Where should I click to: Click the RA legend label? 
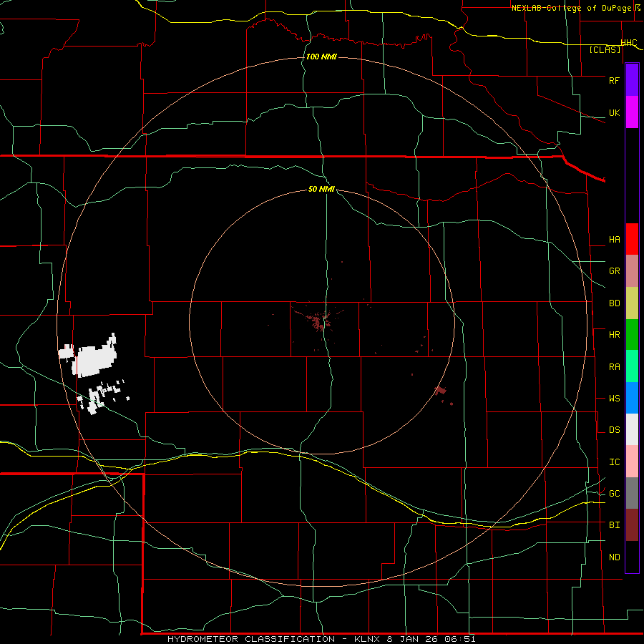614,366
